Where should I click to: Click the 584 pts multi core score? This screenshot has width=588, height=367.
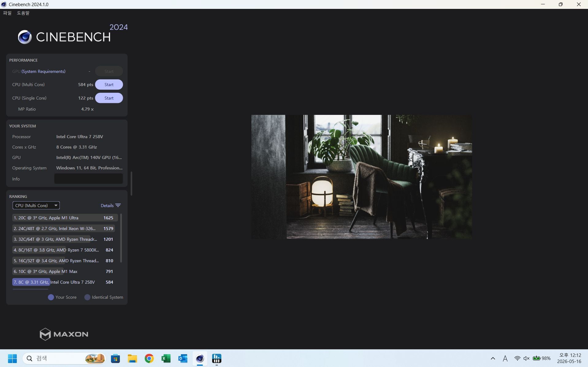click(x=86, y=85)
